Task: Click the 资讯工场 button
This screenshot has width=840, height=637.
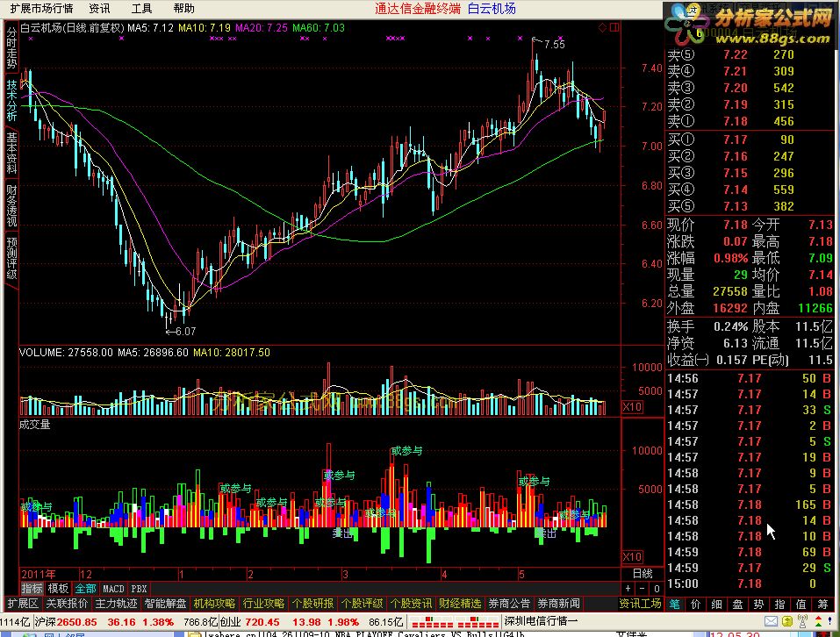Action: tap(640, 604)
